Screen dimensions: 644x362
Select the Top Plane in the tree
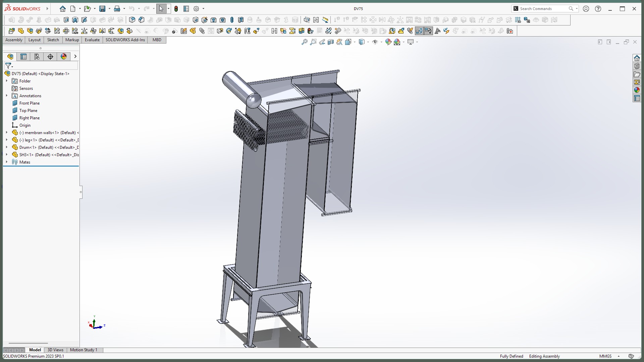click(x=28, y=111)
